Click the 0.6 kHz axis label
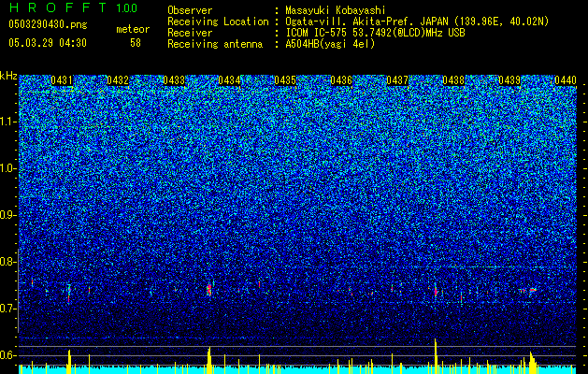 (8, 355)
